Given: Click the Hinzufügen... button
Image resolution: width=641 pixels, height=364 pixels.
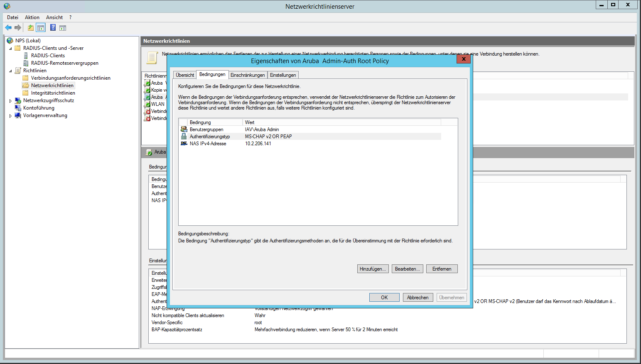Looking at the screenshot, I should pyautogui.click(x=373, y=269).
